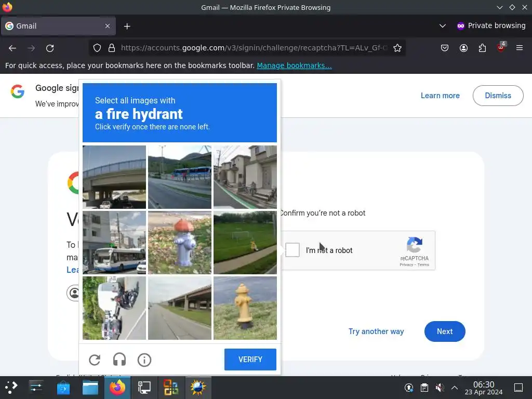Open System Settings from taskbar
Viewport: 532px width, 399px height.
click(36, 387)
